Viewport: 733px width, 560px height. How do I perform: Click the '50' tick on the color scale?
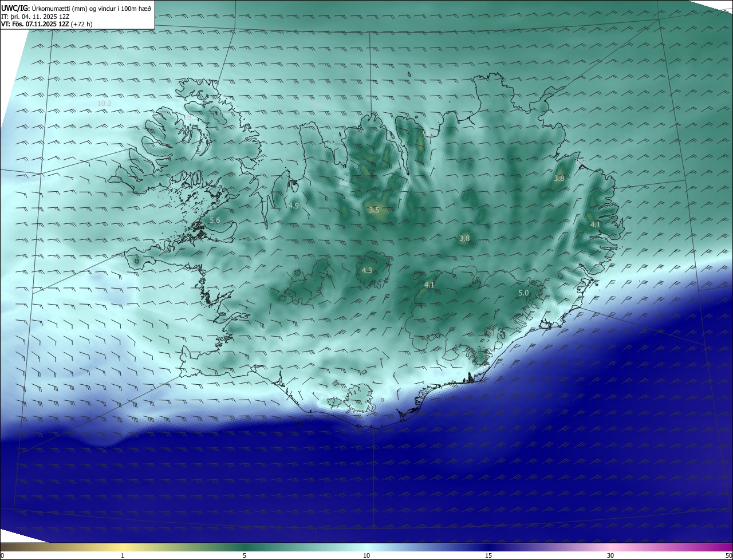pos(728,555)
